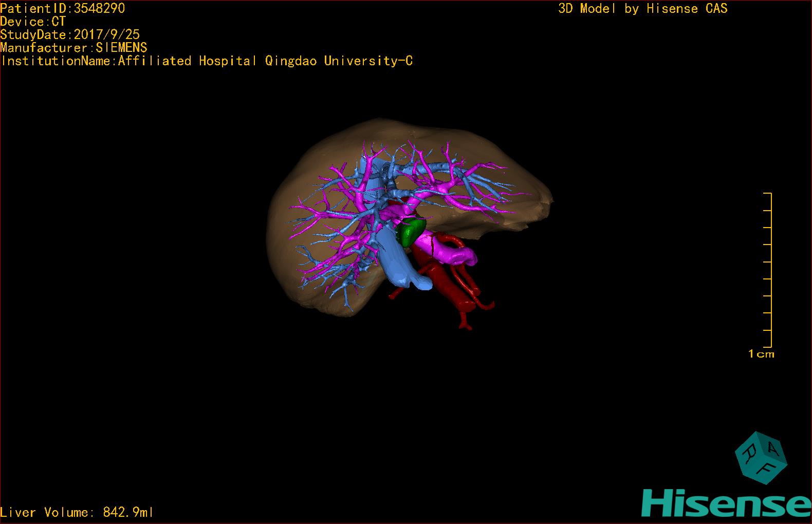Click the thick magenta portal vein trunk beside the aorta

coord(446,249)
